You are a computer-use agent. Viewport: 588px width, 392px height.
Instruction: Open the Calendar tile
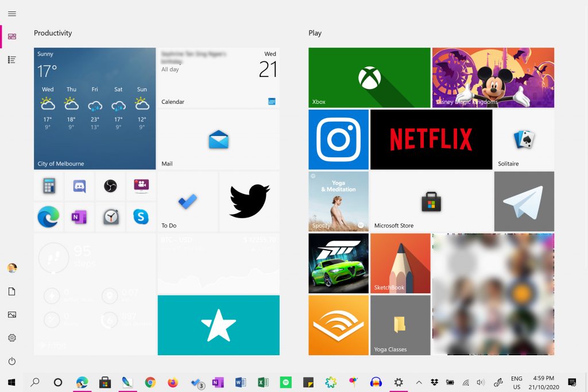click(219, 77)
